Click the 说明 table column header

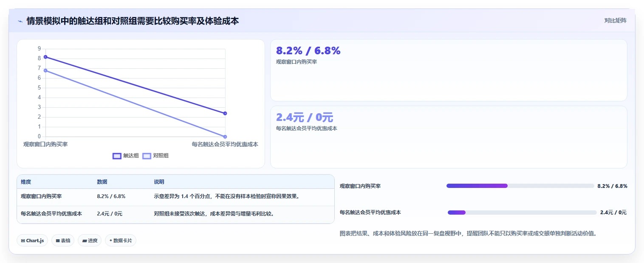[x=159, y=182]
